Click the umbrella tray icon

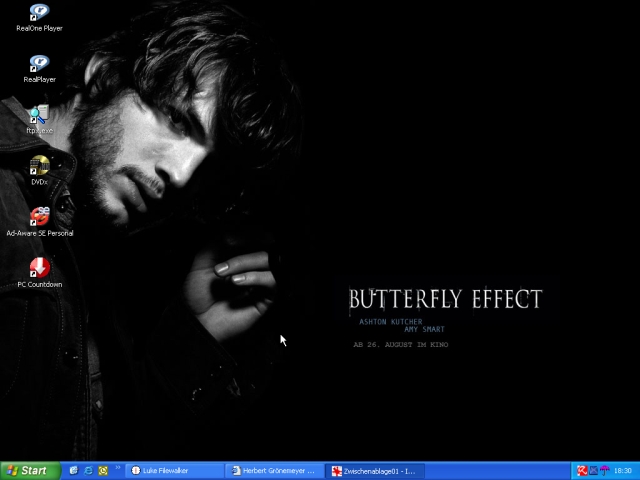tap(603, 470)
